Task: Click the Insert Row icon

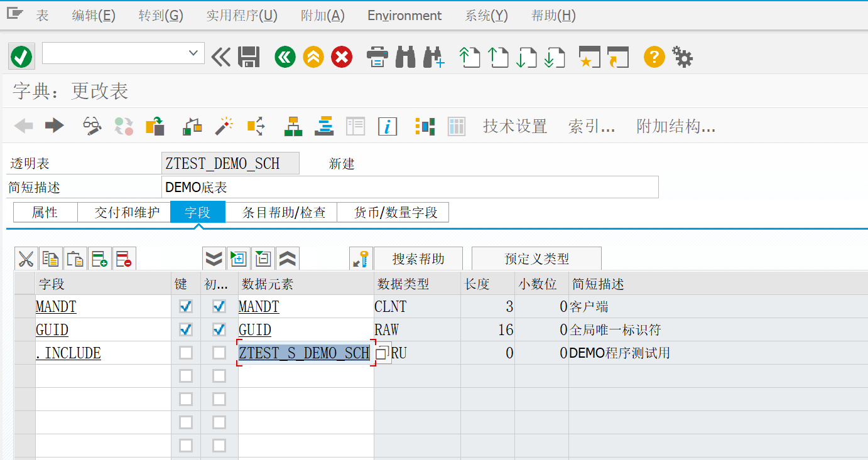Action: (x=99, y=259)
